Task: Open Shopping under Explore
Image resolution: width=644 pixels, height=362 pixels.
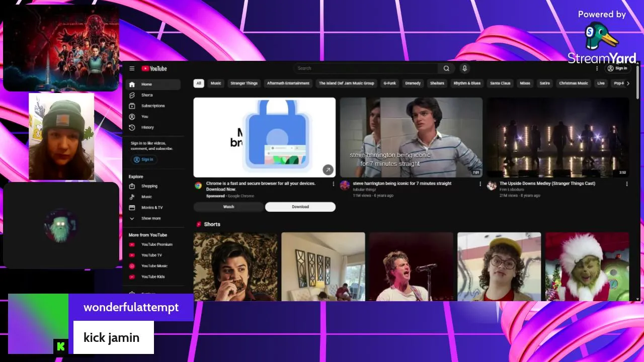Action: (153, 186)
